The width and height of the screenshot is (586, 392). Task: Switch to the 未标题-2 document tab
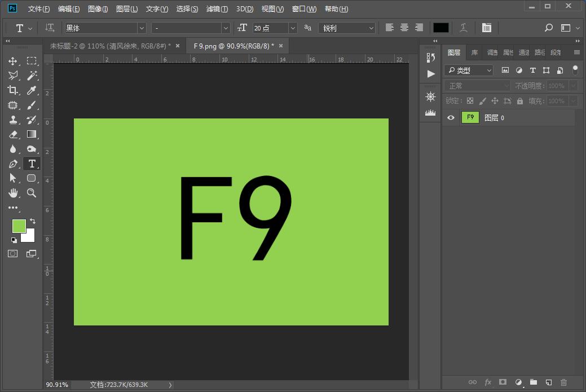click(111, 46)
